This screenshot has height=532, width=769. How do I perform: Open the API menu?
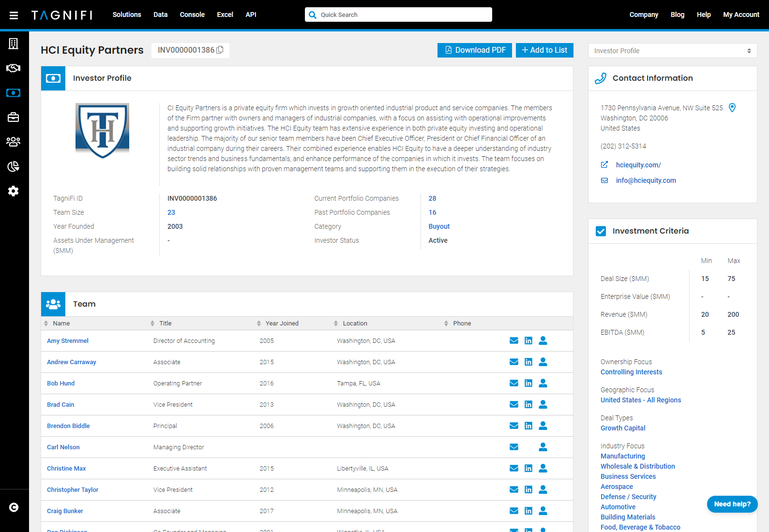coord(251,15)
